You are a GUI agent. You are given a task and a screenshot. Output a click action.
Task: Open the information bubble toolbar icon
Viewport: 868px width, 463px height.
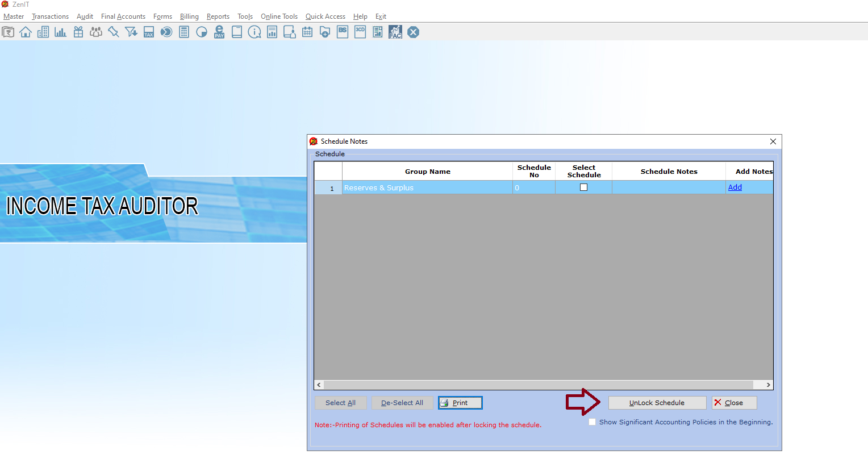click(x=254, y=32)
